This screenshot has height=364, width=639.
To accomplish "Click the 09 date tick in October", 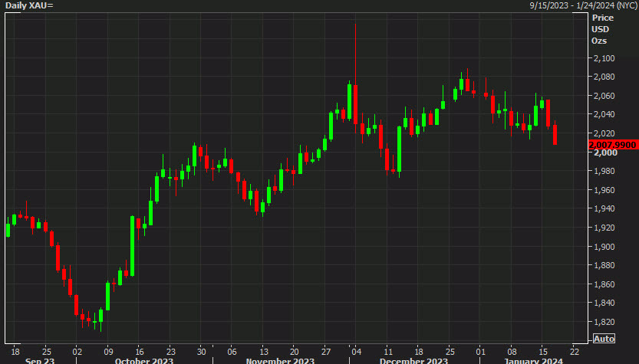I will click(108, 352).
